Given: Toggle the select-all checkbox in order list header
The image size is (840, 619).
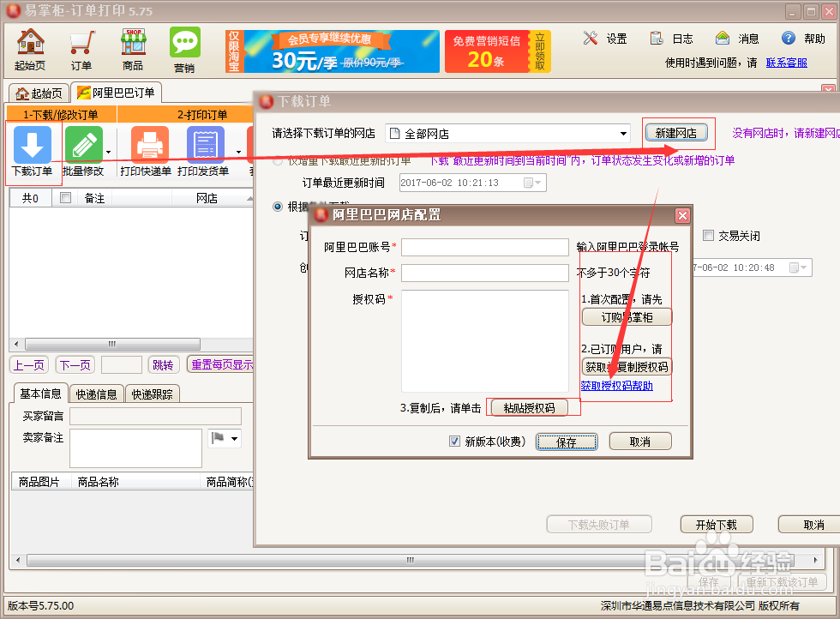Looking at the screenshot, I should click(x=66, y=198).
